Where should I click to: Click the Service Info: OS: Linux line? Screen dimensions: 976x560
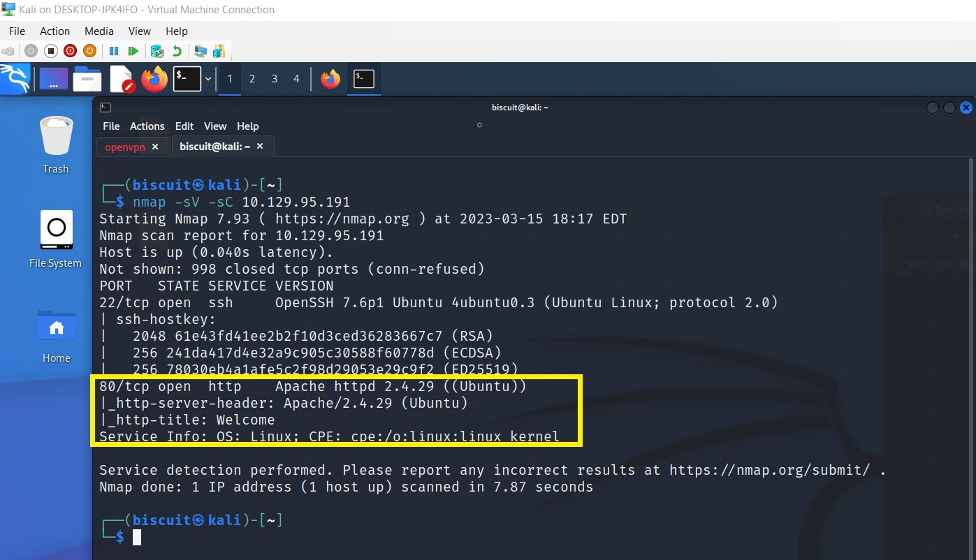[x=330, y=437]
